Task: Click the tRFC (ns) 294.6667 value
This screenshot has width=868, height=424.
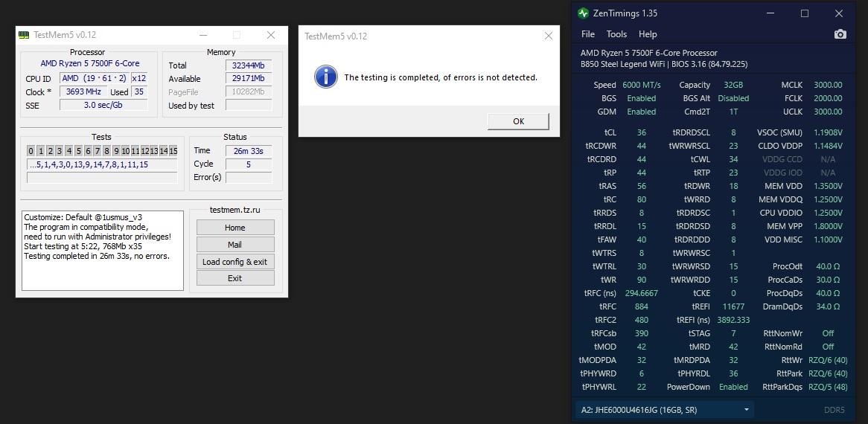Action: tap(642, 294)
